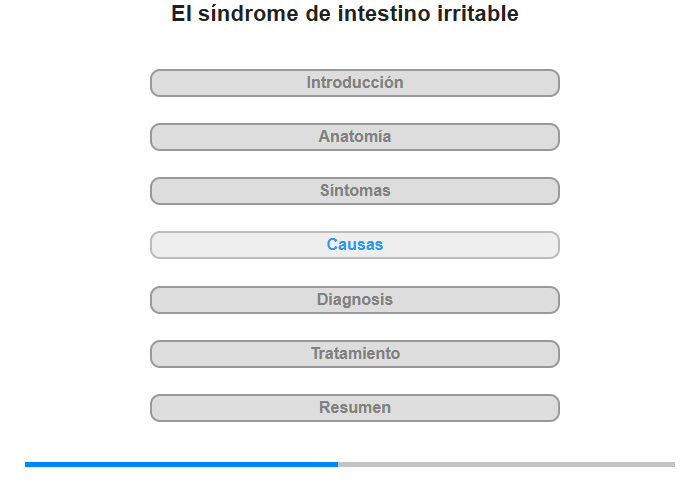Image resolution: width=700 pixels, height=480 pixels.
Task: Open the Diagnosis section
Action: coord(354,300)
